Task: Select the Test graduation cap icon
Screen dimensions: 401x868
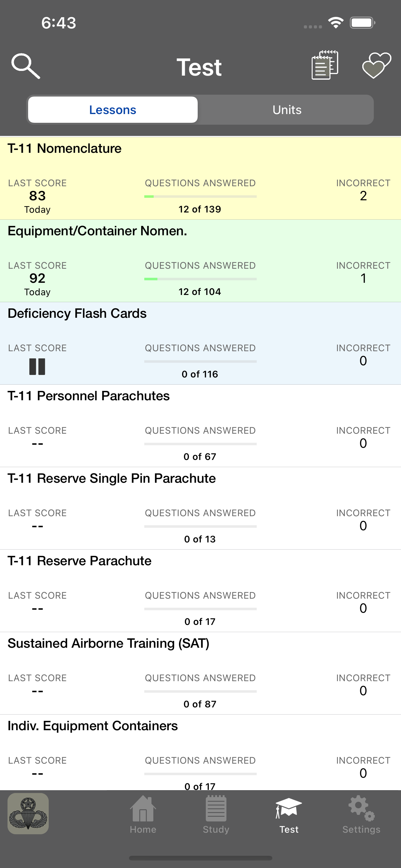Action: coord(289,808)
